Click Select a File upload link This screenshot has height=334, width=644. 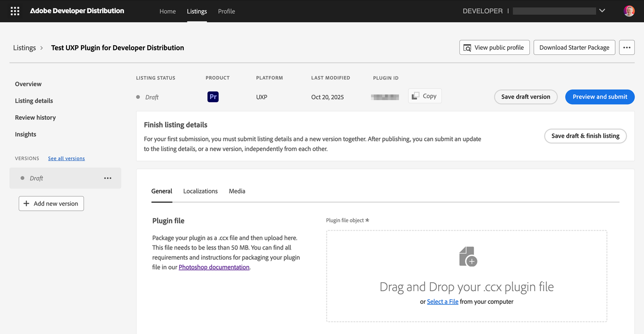[x=442, y=302]
